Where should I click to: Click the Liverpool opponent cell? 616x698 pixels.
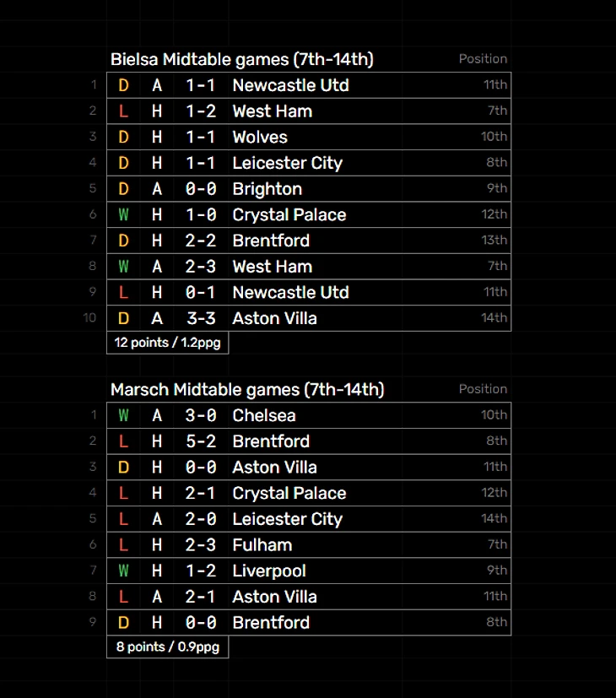click(268, 571)
